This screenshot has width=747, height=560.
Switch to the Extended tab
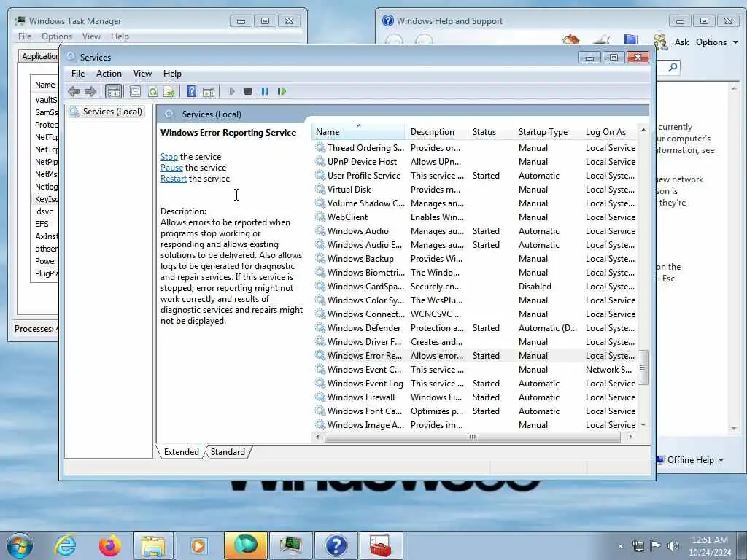[x=181, y=452]
